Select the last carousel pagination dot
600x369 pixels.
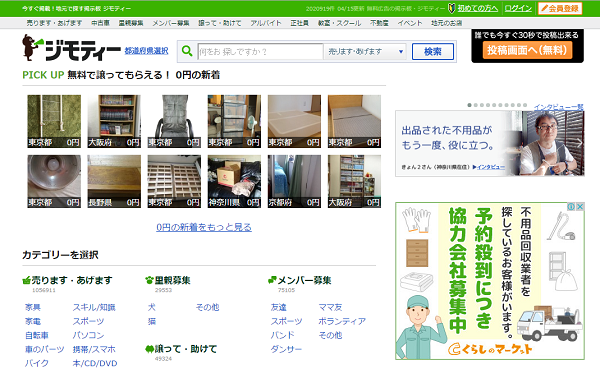click(525, 105)
